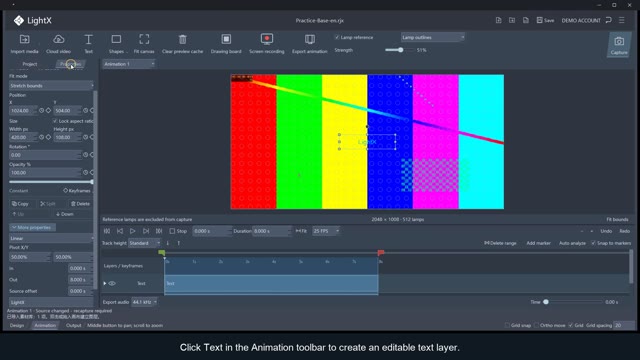Image resolution: width=640 pixels, height=360 pixels.
Task: Click the Add marker button
Action: (538, 243)
